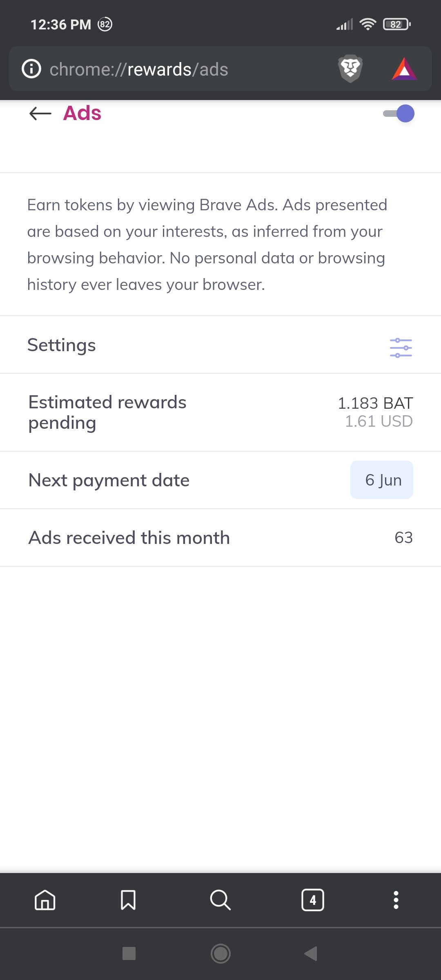Tap the 1.183 BAT pending rewards amount
The height and width of the screenshot is (980, 441).
pyautogui.click(x=375, y=403)
